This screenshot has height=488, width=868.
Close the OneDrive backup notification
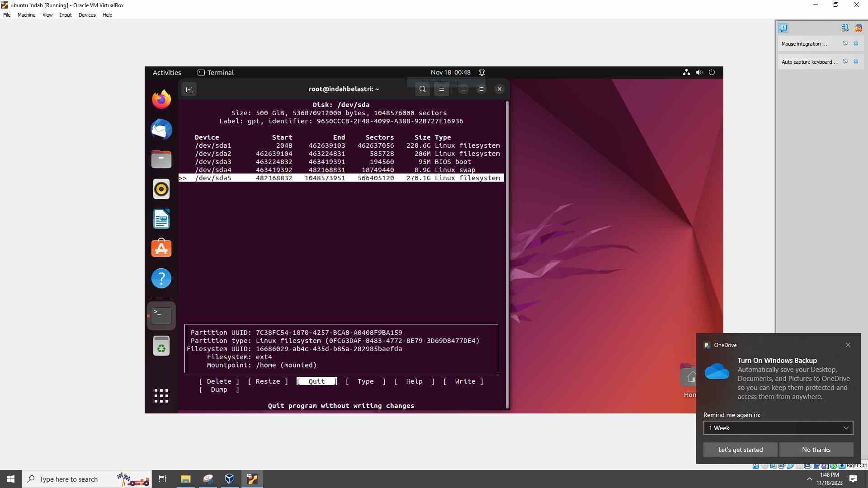(848, 345)
